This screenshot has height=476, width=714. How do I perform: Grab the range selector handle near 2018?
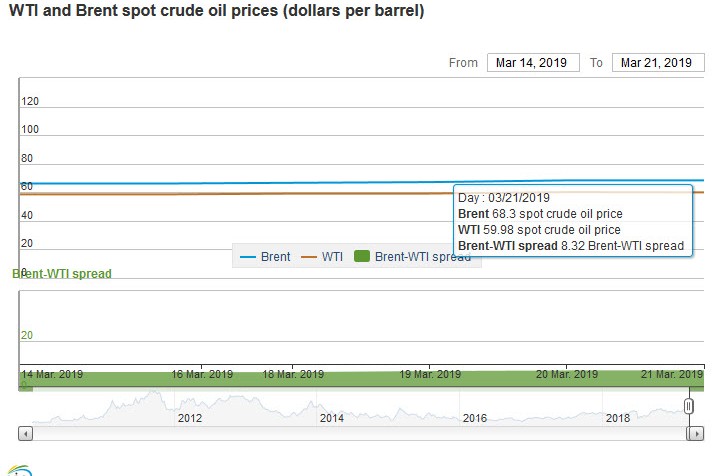click(689, 405)
